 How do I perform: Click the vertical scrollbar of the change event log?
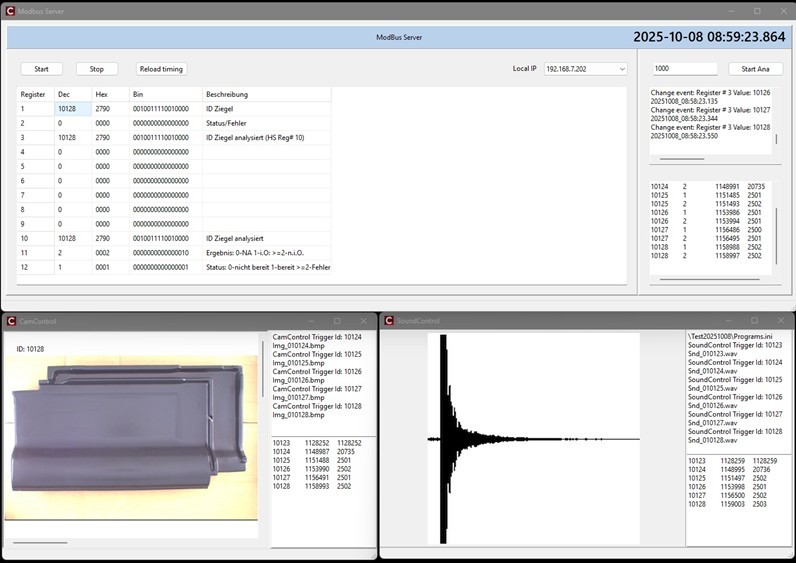coord(776,139)
